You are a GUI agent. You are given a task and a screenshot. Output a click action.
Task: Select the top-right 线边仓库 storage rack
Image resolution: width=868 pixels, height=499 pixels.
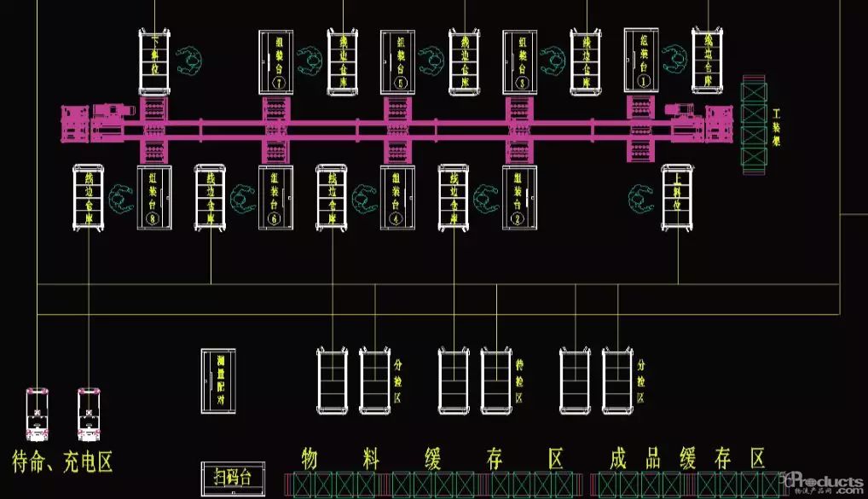pyautogui.click(x=707, y=60)
